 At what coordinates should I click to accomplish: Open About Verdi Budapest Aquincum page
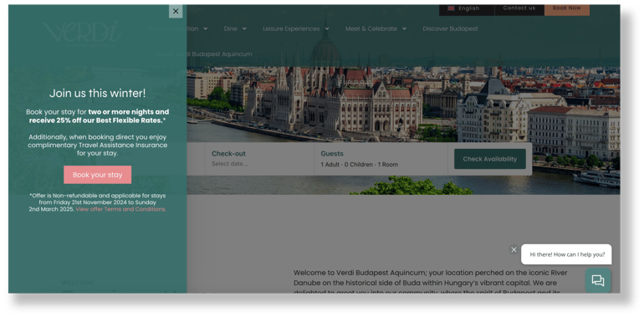[204, 54]
